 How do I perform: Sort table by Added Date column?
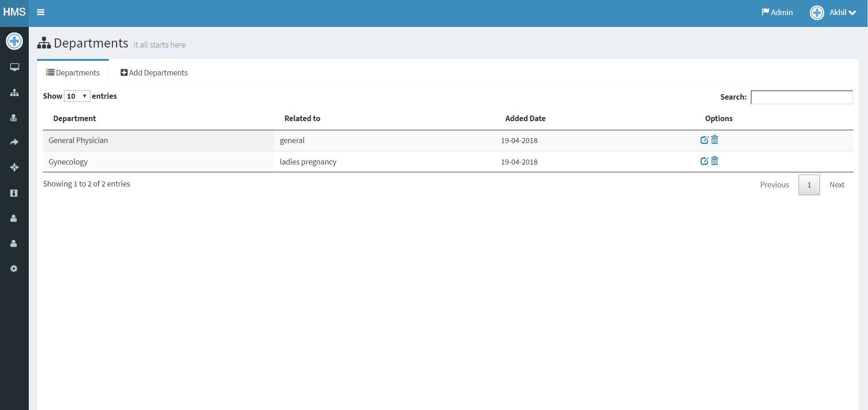tap(525, 118)
